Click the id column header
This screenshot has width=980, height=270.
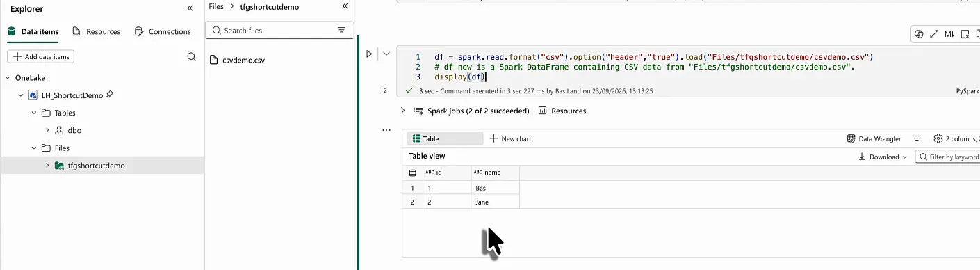tap(447, 173)
